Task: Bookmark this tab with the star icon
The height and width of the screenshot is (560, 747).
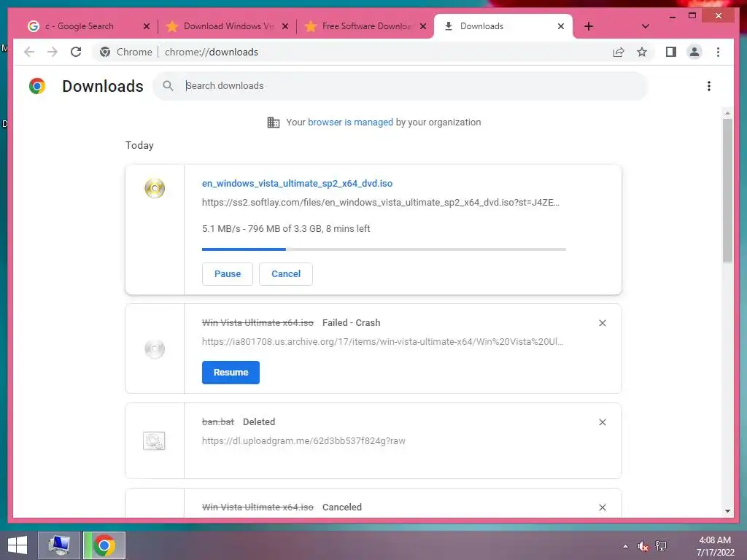Action: click(642, 52)
